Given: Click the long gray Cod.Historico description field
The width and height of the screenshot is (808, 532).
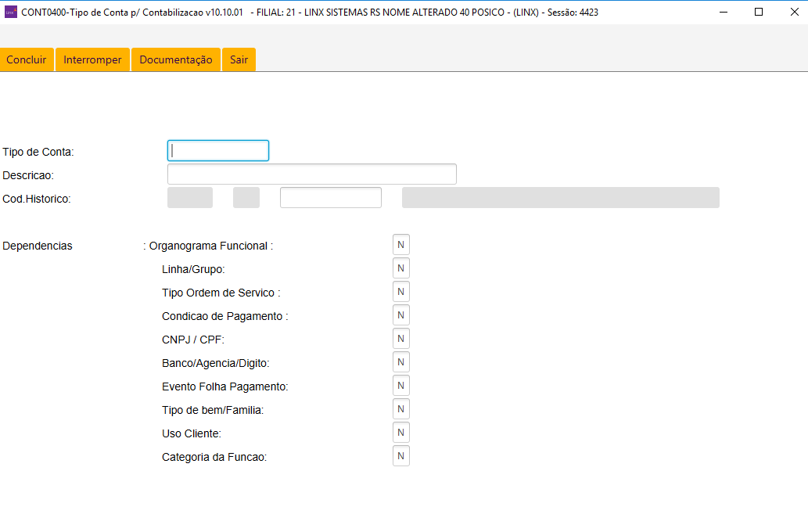Looking at the screenshot, I should pyautogui.click(x=561, y=197).
